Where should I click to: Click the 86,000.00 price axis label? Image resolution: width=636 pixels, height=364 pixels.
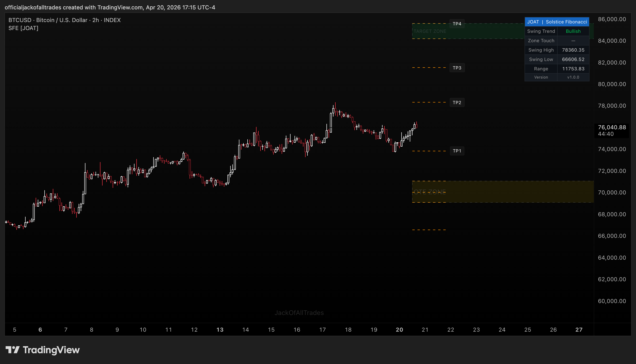(x=612, y=19)
